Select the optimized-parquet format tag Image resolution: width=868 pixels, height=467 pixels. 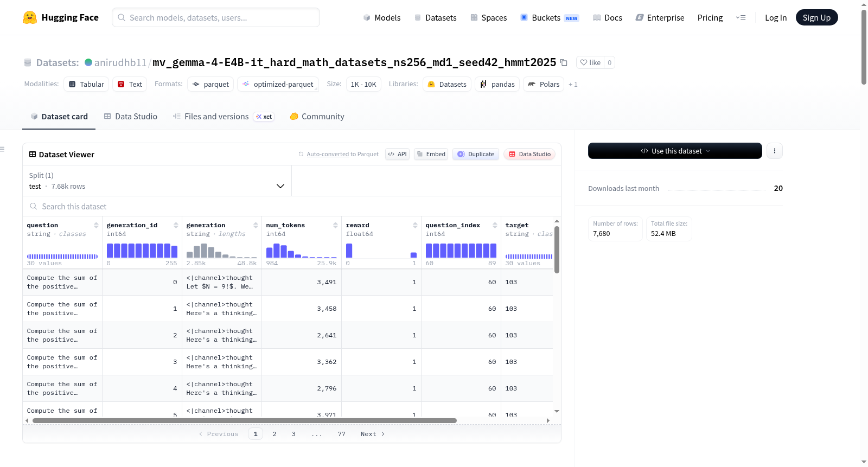point(278,84)
